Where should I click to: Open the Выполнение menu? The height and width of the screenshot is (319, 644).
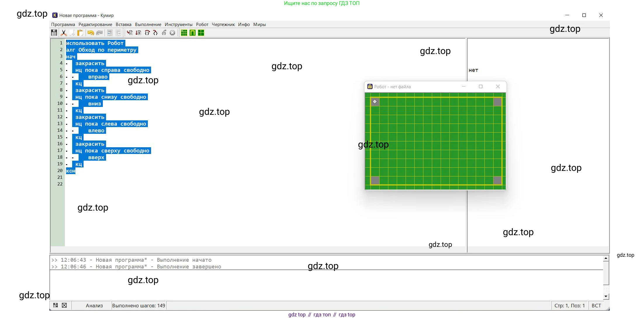[x=148, y=25]
